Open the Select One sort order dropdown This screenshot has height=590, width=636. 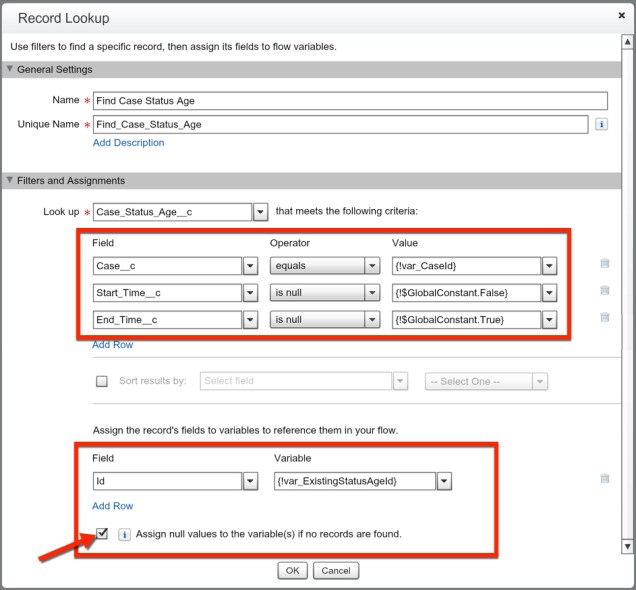486,382
